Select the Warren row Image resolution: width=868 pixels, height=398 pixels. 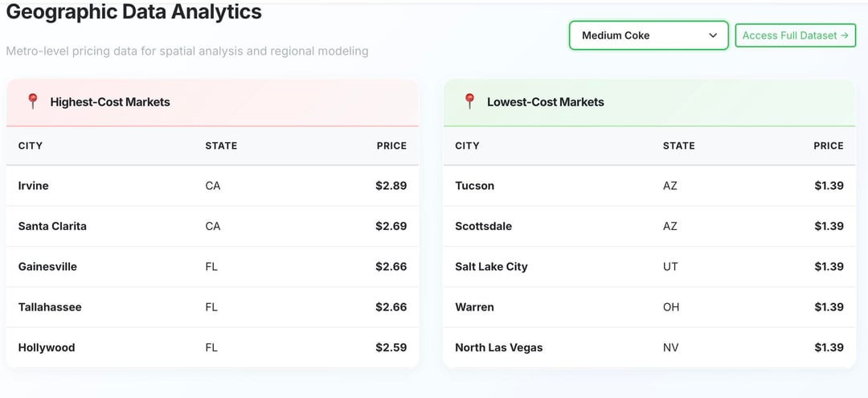click(x=649, y=307)
